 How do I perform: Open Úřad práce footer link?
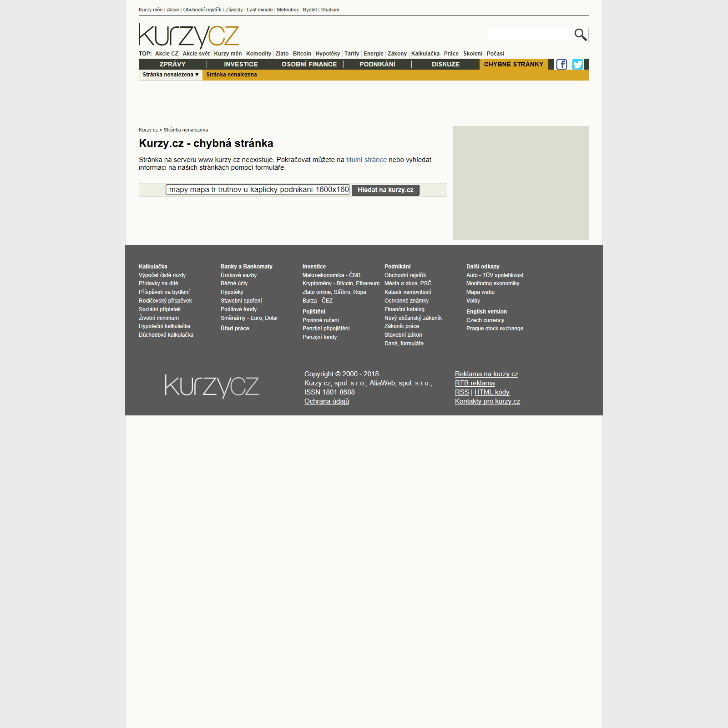[235, 329]
